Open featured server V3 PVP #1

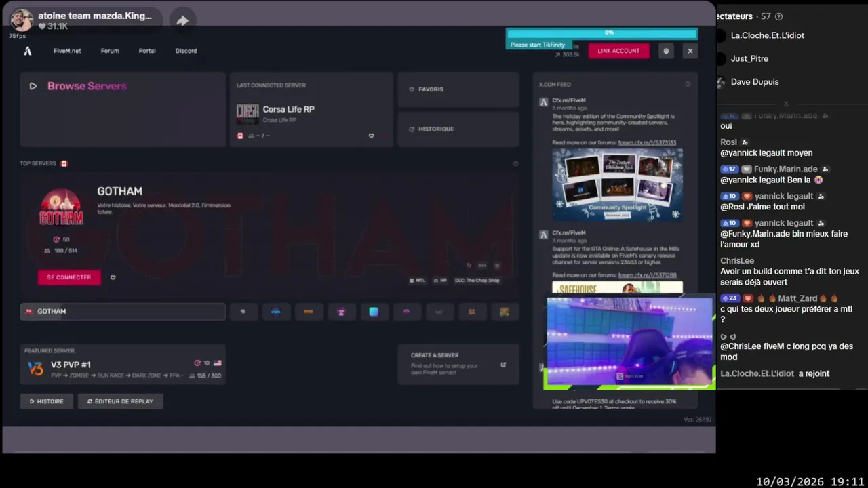[123, 365]
